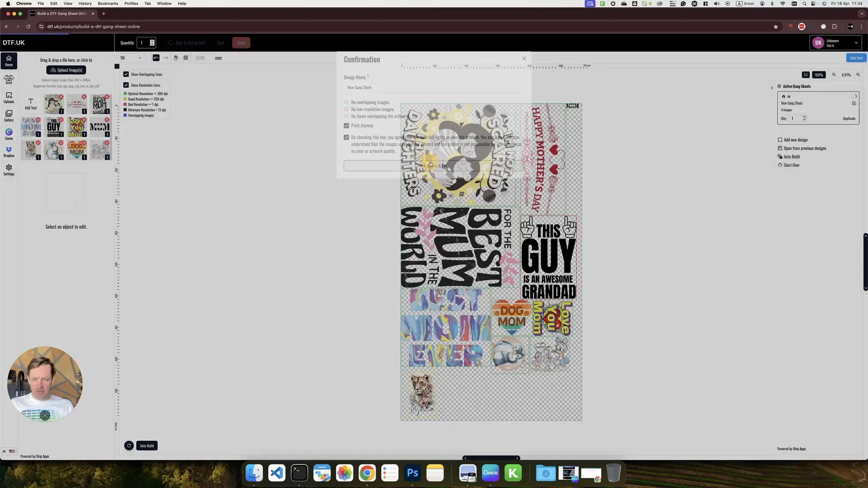Open the View menu
Screen dimensions: 868x488
(x=68, y=4)
